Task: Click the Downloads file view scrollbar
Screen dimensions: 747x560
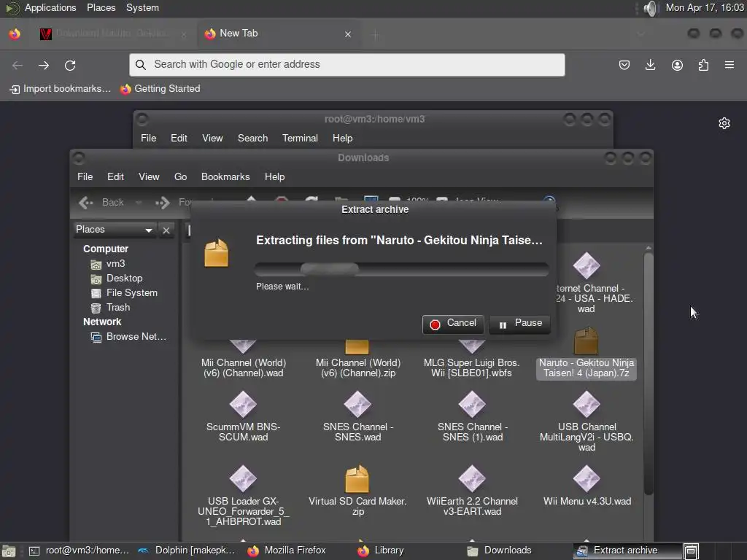Action: click(x=649, y=374)
